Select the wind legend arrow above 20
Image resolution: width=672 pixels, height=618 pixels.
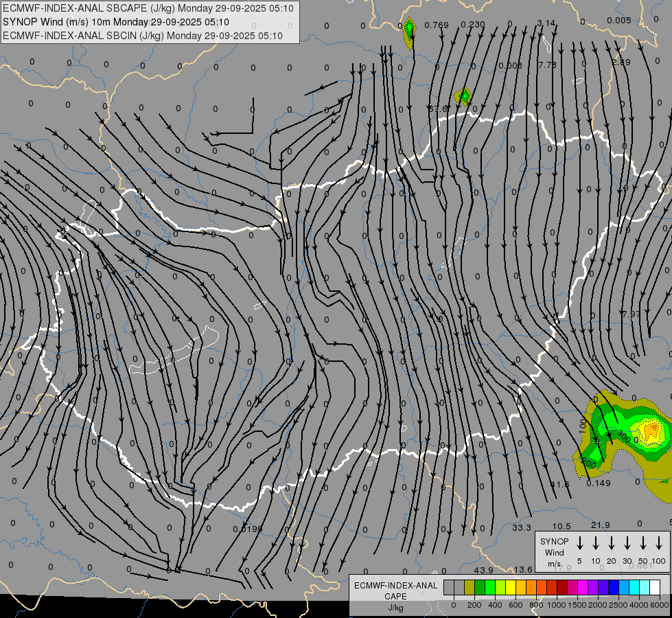pyautogui.click(x=611, y=542)
